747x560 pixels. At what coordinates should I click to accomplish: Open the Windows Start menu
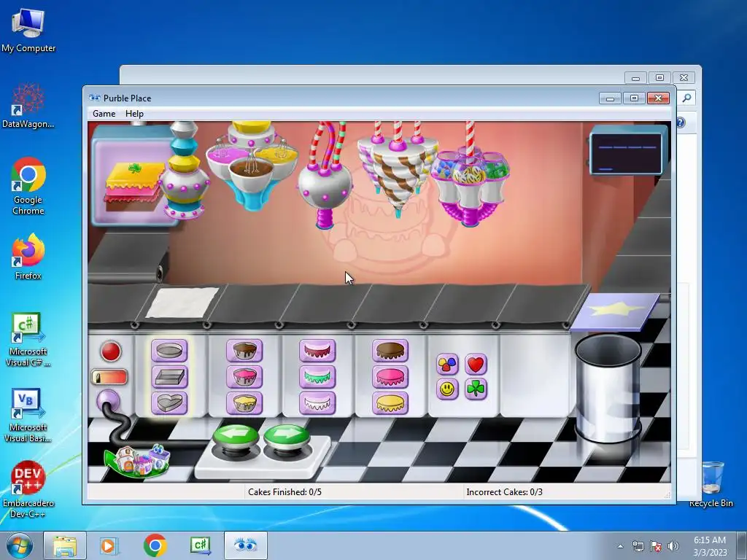[x=18, y=545]
